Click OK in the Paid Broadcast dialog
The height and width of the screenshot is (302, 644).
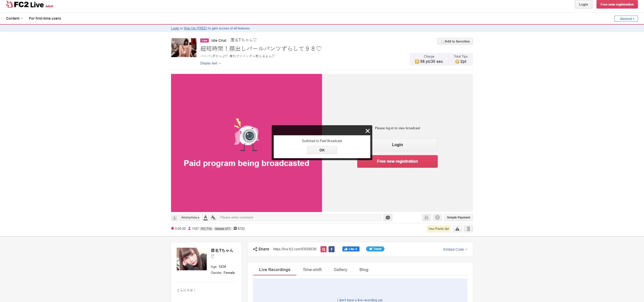pyautogui.click(x=322, y=150)
